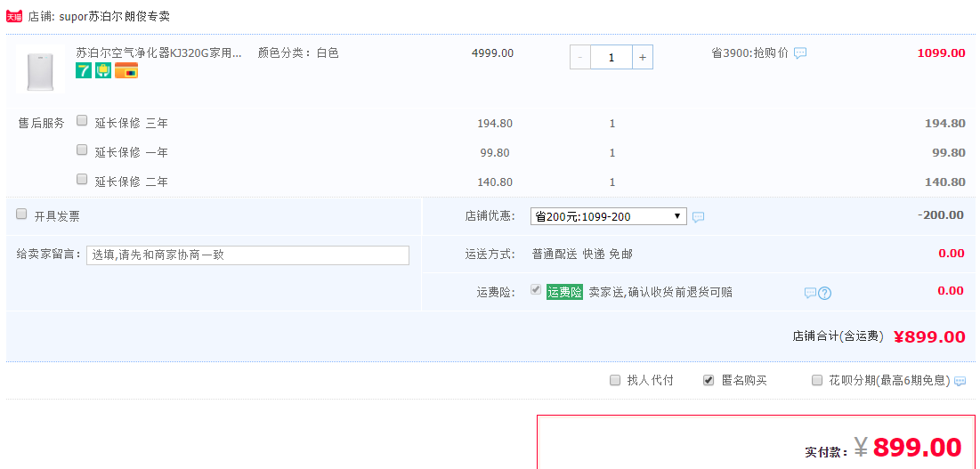Click the item subtotal 1099.00
This screenshot has width=980, height=469.
click(x=941, y=53)
